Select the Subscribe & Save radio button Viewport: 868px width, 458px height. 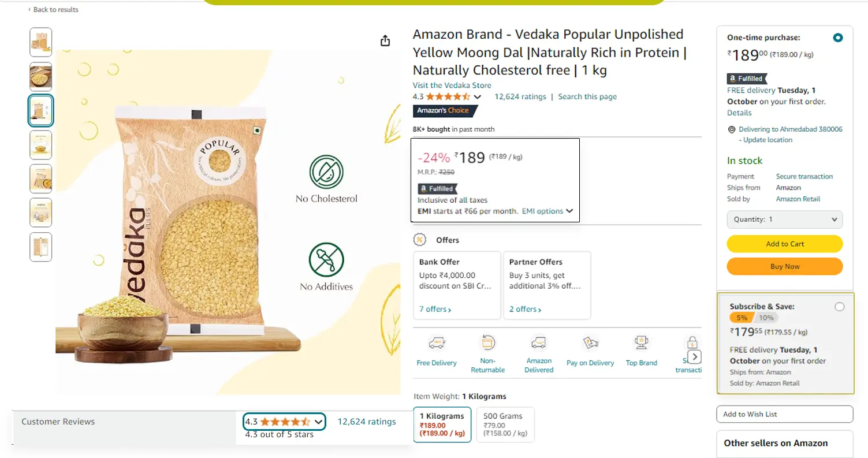coord(839,307)
